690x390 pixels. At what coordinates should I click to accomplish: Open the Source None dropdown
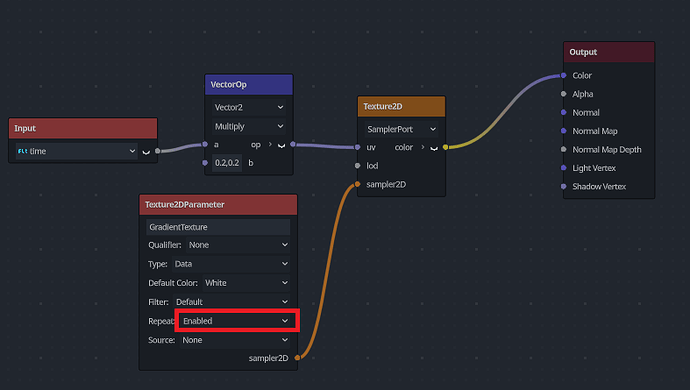(235, 340)
